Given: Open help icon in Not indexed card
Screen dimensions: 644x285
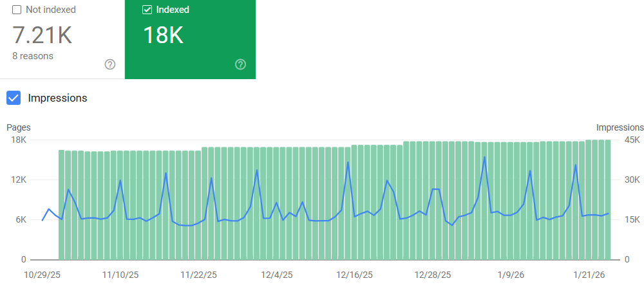Looking at the screenshot, I should (110, 64).
